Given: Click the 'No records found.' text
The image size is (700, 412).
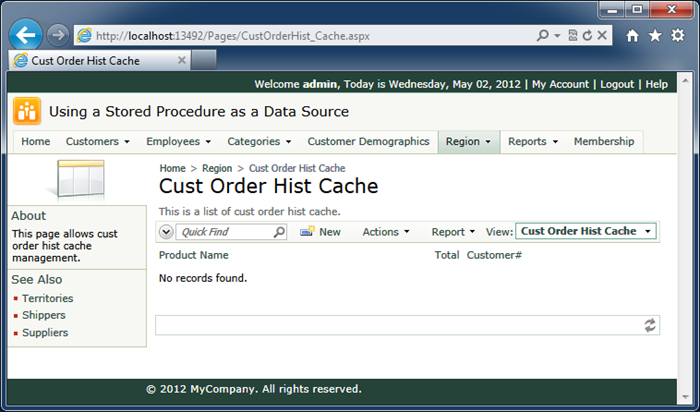Looking at the screenshot, I should tap(203, 278).
